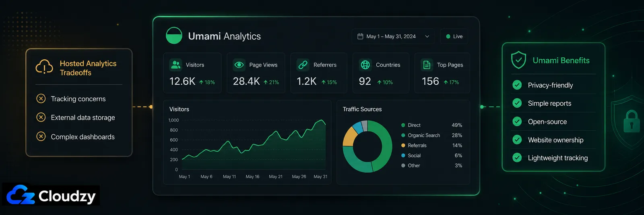Click the Hosted Analytics Tradeoffs heading
This screenshot has height=215, width=644.
click(88, 68)
